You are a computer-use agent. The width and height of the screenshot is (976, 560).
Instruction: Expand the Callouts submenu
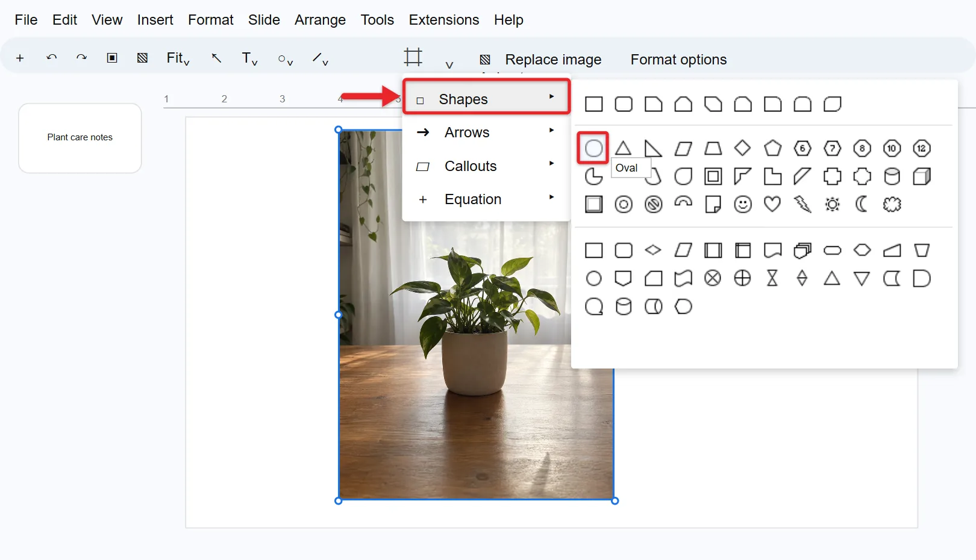[x=486, y=166]
